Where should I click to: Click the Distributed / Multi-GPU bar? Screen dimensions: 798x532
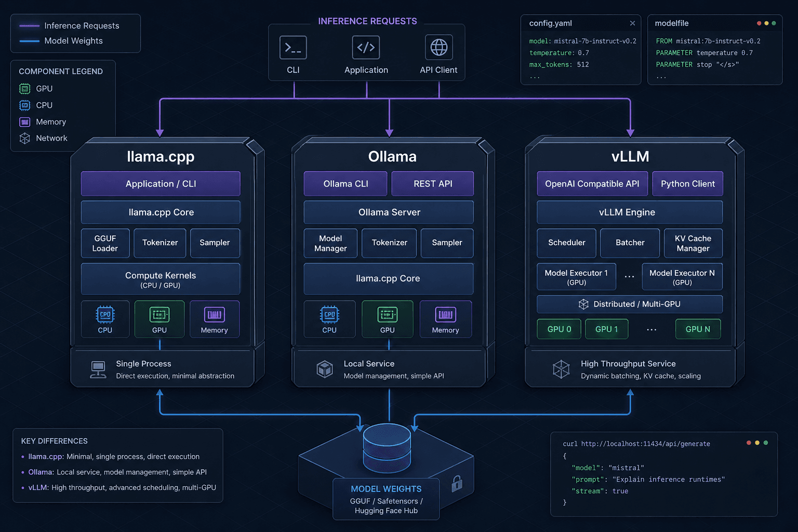tap(630, 304)
